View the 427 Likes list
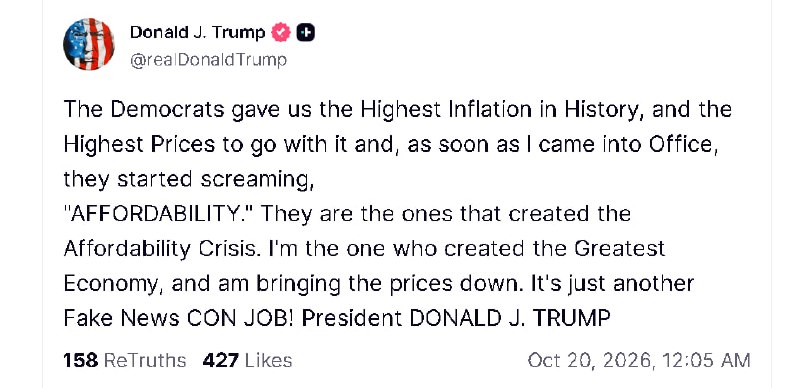Screen dimensions: 800x388 coord(247,360)
